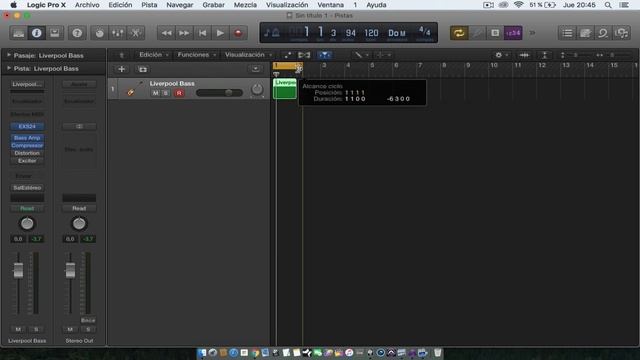Open the Pista menu
Screen dimensions: 640x360
tap(149, 5)
